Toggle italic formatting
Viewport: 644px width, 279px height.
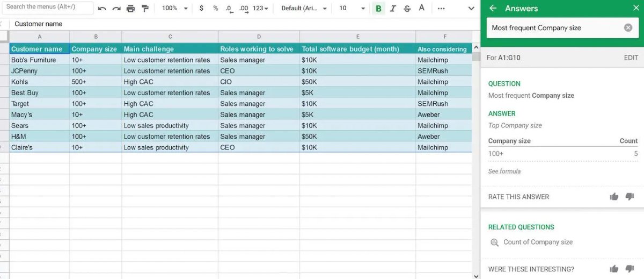click(x=393, y=9)
